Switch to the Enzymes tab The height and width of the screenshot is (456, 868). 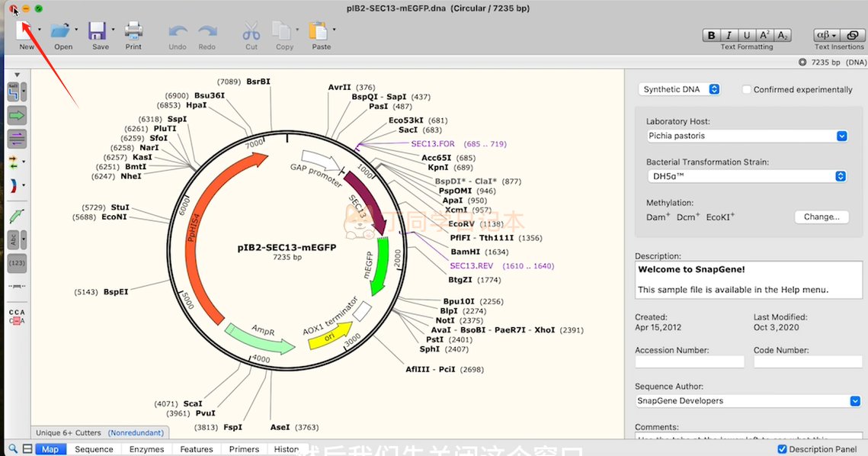146,449
